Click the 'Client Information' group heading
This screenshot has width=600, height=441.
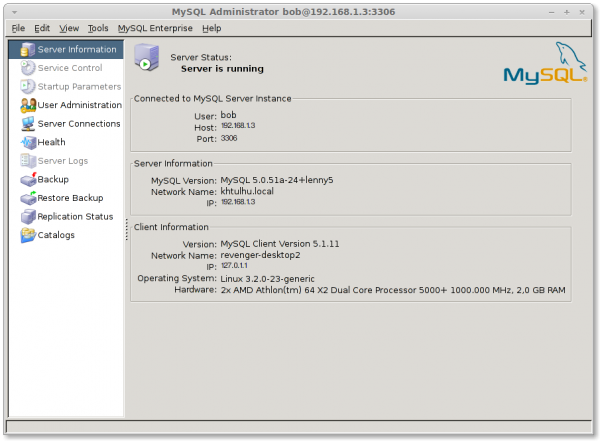(171, 227)
